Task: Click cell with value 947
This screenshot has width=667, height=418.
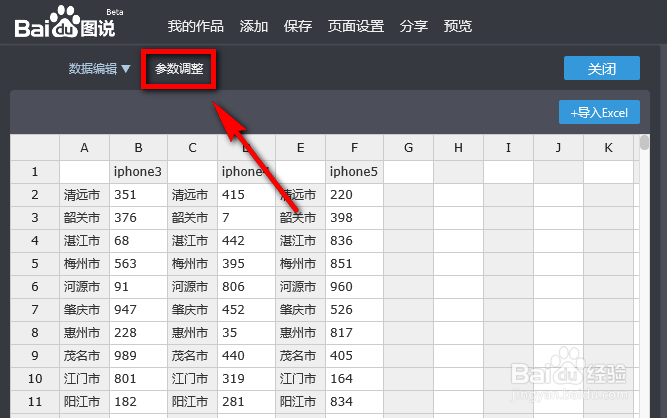Action: pyautogui.click(x=138, y=310)
